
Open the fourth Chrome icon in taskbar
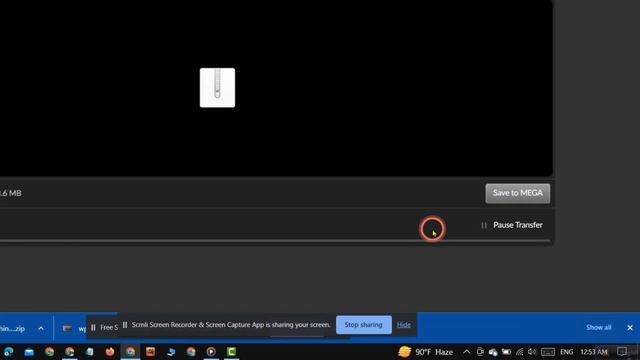(x=191, y=351)
